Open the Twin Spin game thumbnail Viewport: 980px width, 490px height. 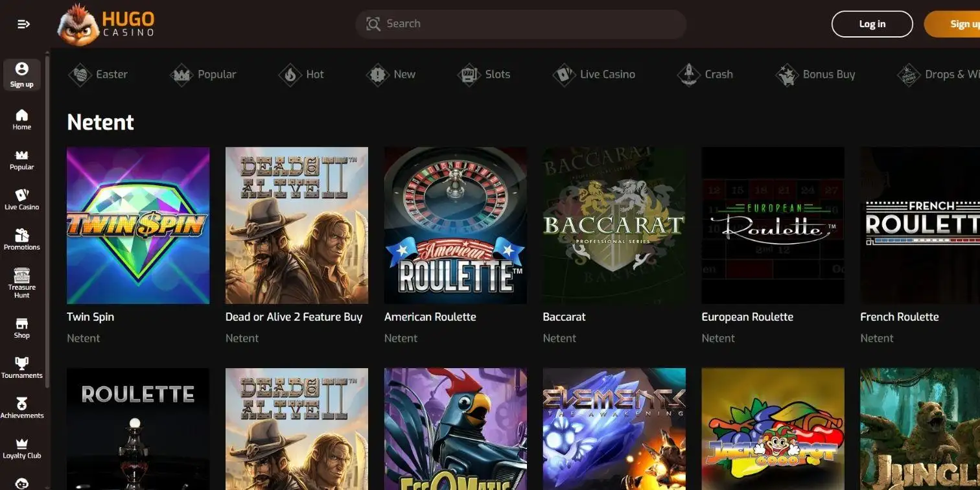pyautogui.click(x=138, y=226)
